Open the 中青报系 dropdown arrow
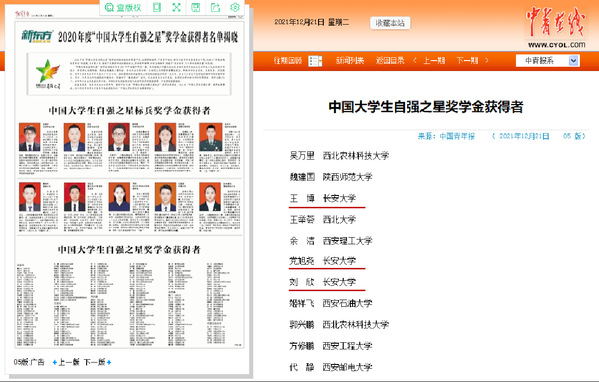Image resolution: width=599 pixels, height=382 pixels. [x=573, y=60]
